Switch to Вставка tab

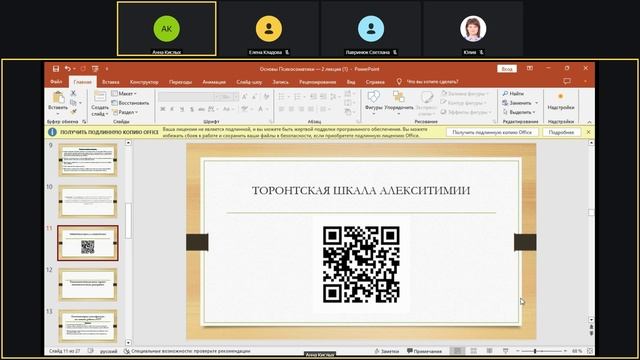[x=111, y=82]
